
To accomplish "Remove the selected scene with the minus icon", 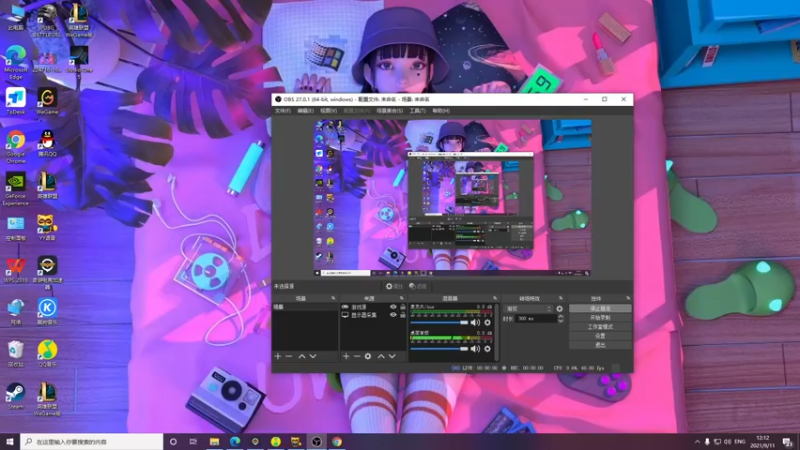I will 289,356.
